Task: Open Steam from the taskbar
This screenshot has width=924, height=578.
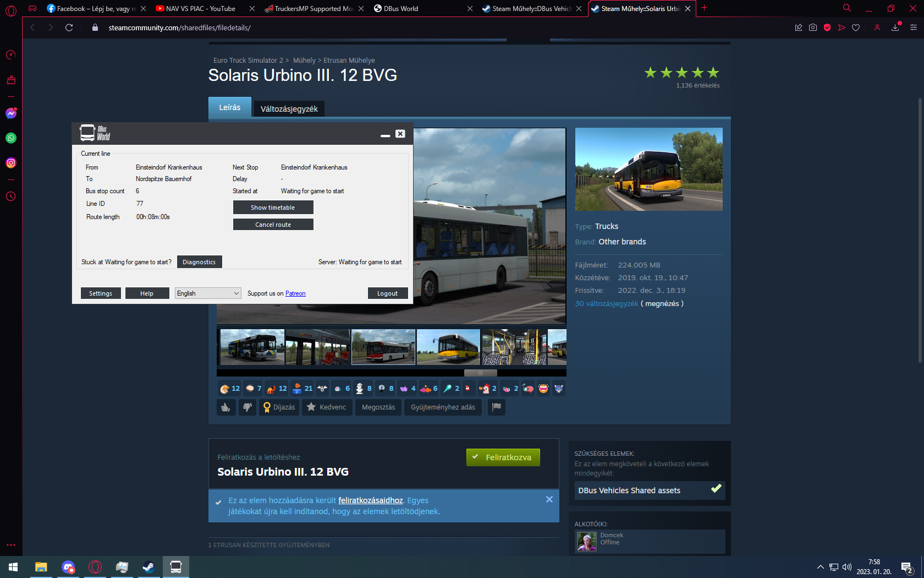Action: point(148,567)
